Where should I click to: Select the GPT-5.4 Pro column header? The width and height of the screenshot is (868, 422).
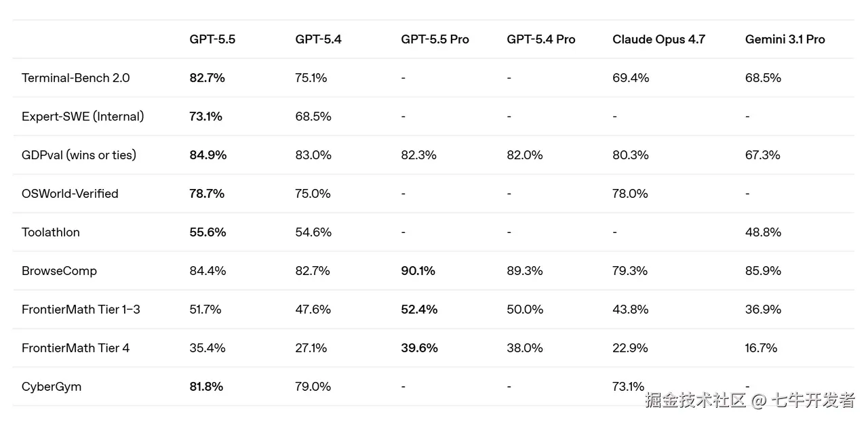click(540, 39)
